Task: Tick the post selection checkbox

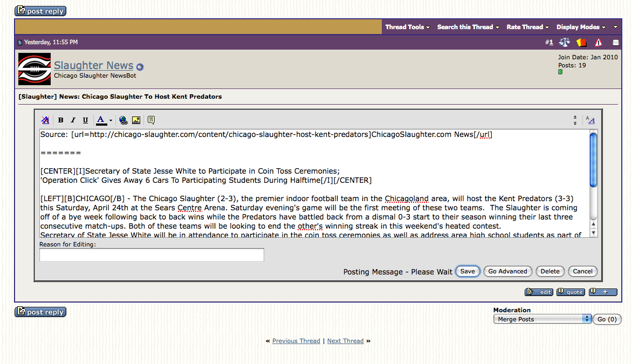Action: 615,42
